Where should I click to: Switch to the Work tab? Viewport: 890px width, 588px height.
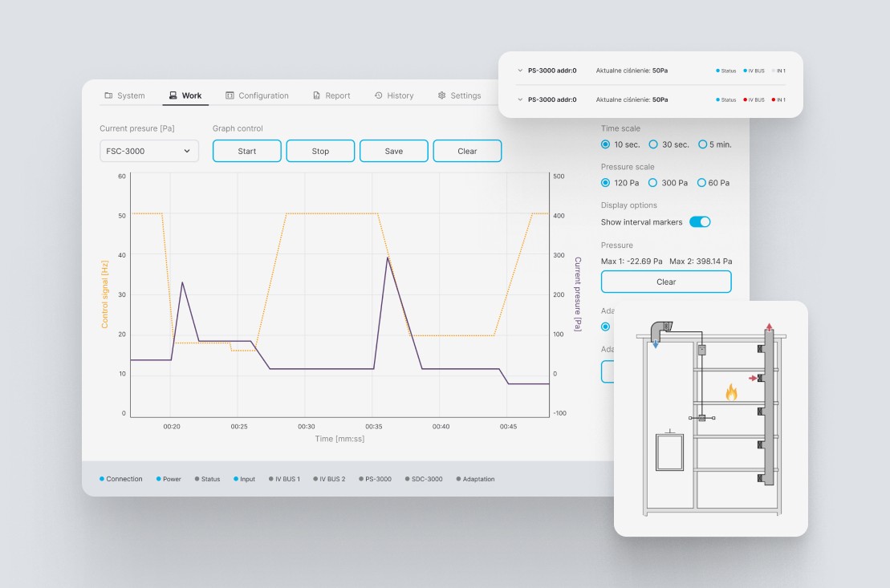(x=185, y=95)
